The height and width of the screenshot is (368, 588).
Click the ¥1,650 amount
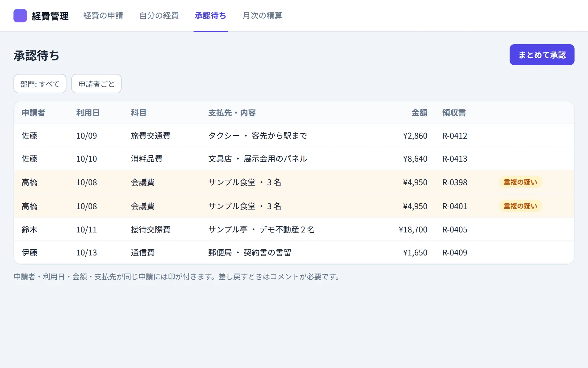415,253
